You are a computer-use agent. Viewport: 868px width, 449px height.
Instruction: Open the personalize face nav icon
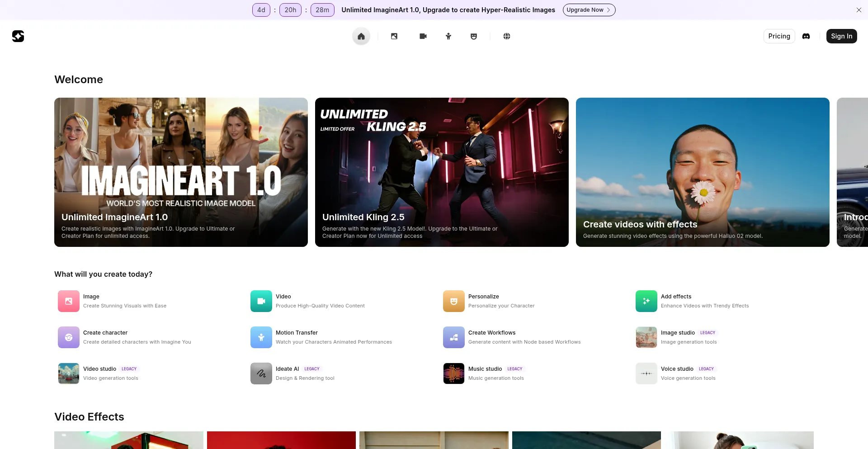click(473, 36)
